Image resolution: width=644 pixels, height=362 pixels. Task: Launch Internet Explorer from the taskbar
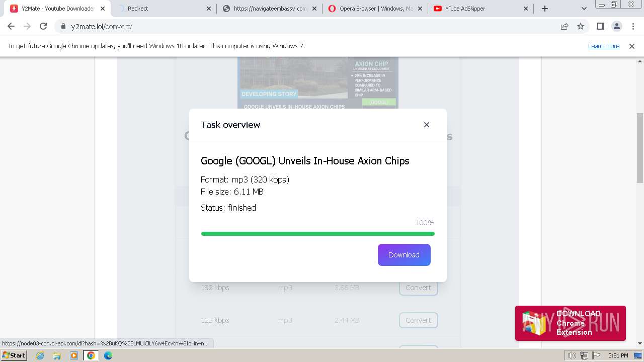40,355
